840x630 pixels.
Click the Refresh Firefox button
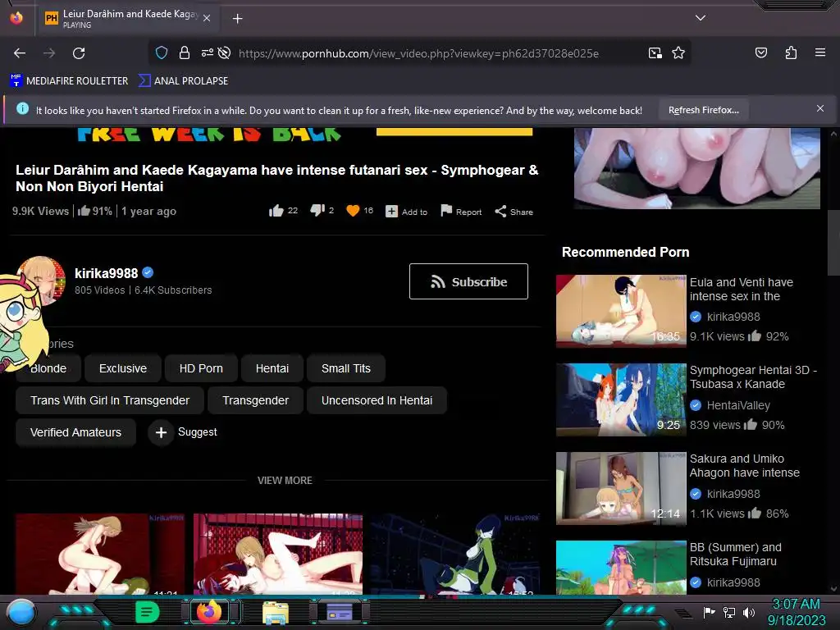(x=703, y=110)
